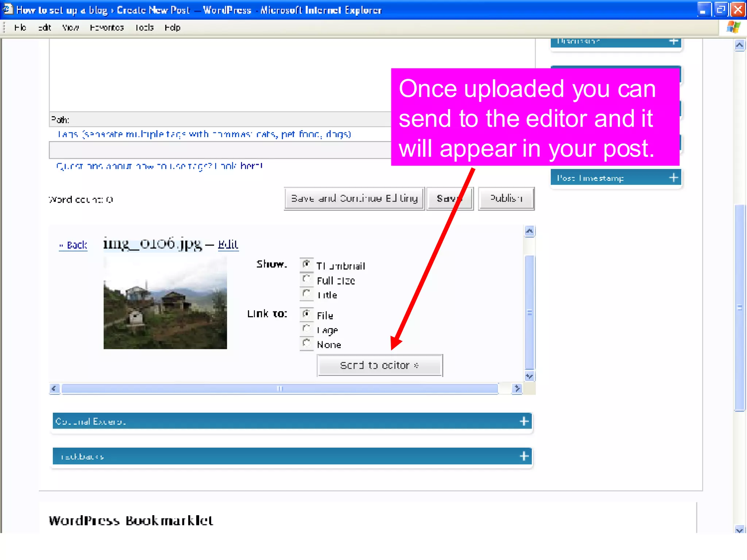
Task: Go back via the Back link
Action: click(73, 245)
